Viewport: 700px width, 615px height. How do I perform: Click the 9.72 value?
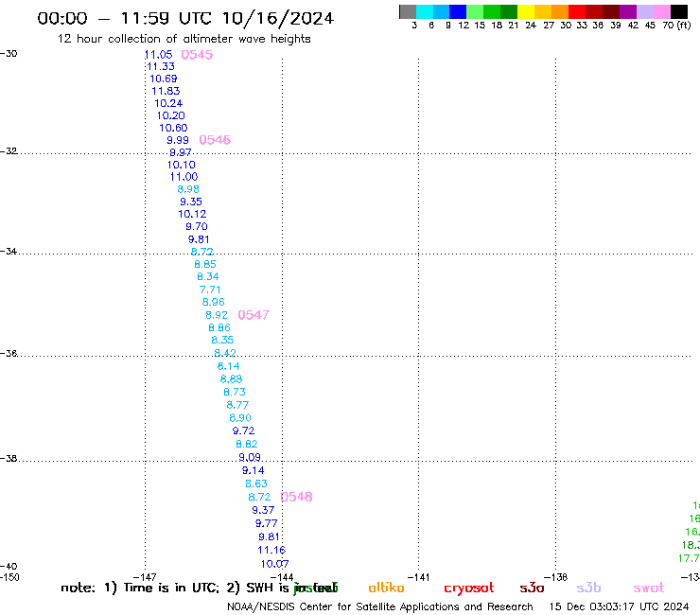point(243,431)
